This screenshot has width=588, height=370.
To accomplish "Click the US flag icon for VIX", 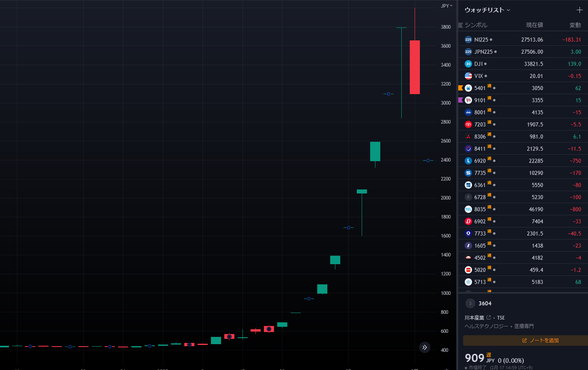I will click(468, 76).
